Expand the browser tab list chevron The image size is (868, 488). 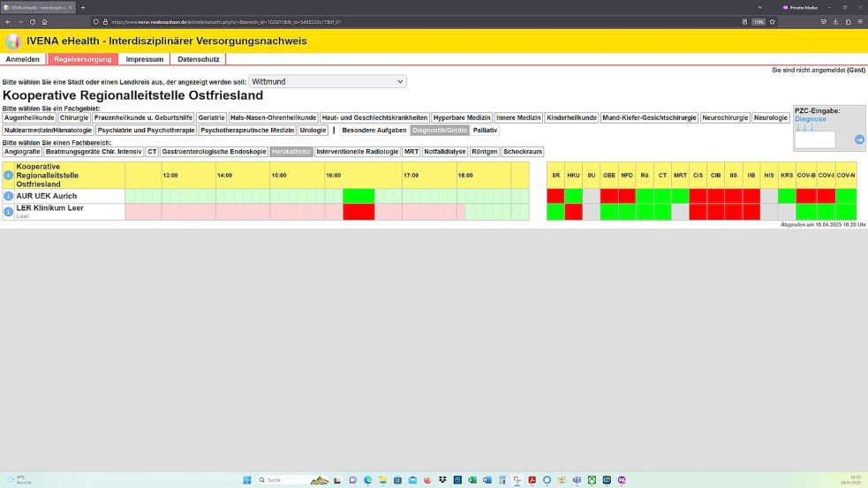click(759, 8)
